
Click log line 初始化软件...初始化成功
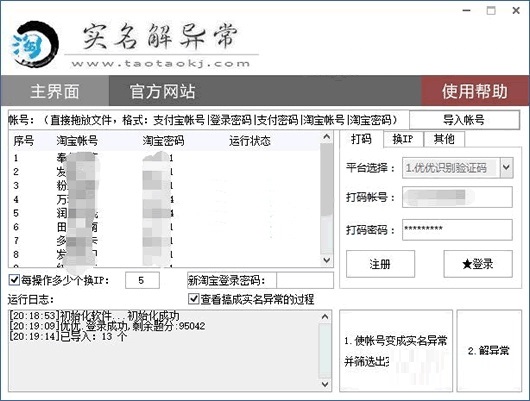click(x=94, y=315)
